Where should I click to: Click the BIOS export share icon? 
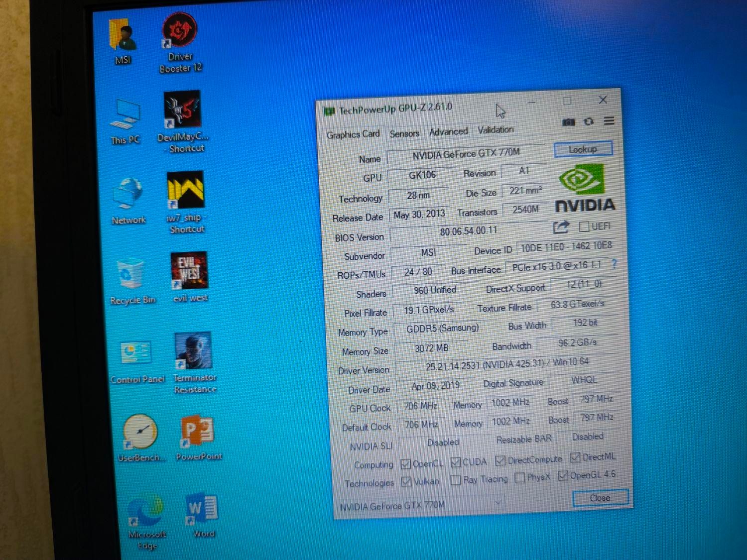click(561, 227)
